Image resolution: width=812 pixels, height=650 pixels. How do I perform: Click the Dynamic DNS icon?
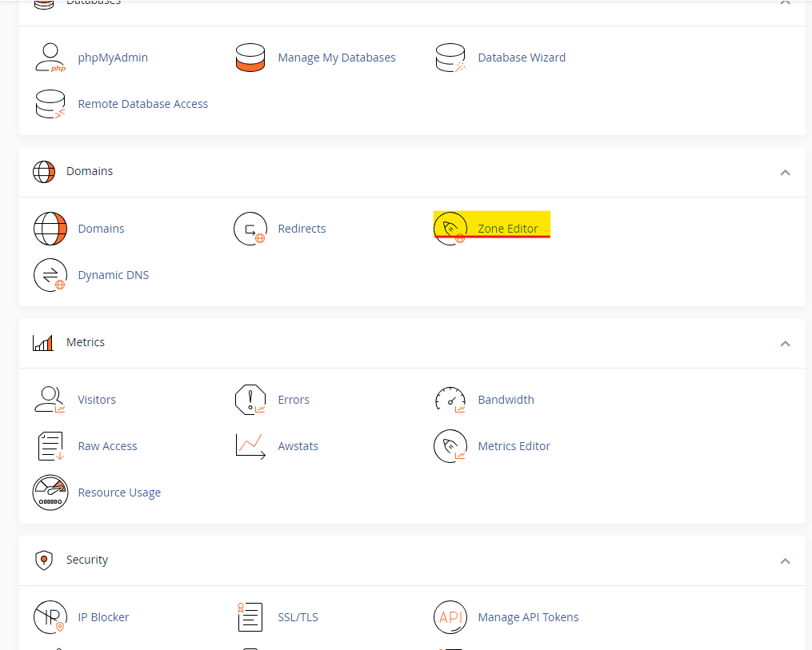coord(50,274)
